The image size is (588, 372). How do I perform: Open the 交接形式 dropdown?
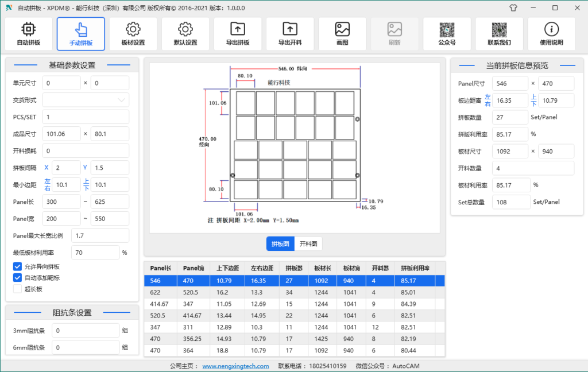85,100
